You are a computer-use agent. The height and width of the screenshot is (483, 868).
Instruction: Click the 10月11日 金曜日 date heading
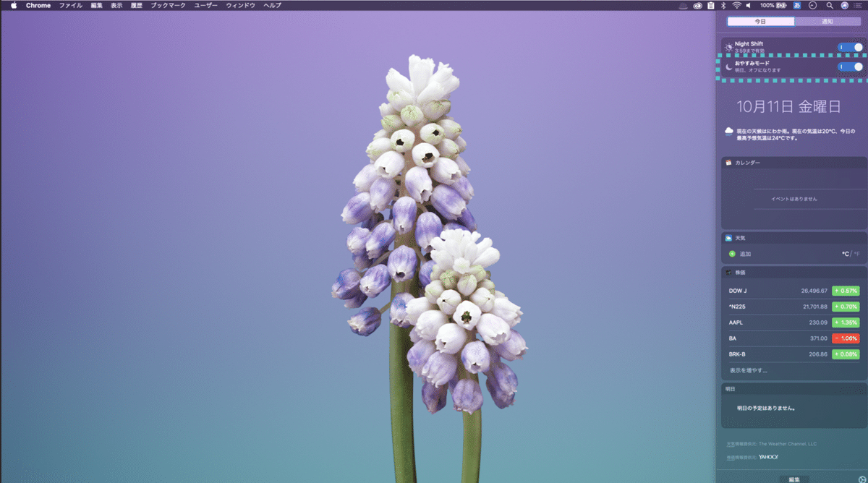(788, 107)
